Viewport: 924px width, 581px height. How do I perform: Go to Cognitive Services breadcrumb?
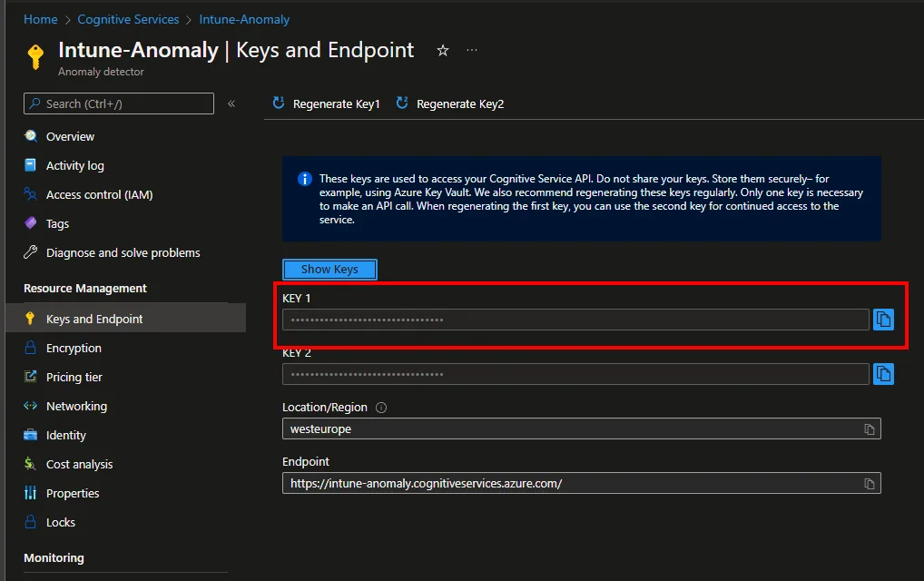(128, 19)
